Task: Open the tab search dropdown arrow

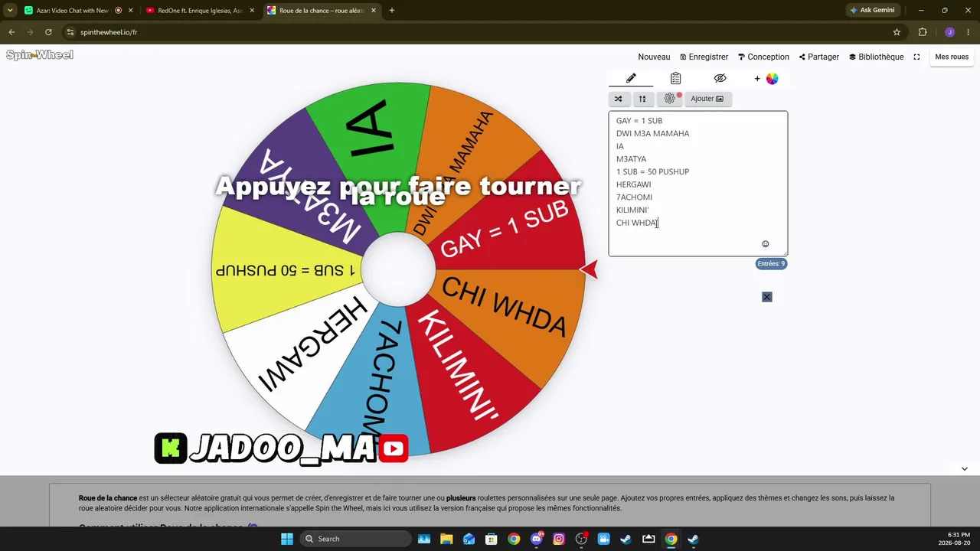Action: [x=10, y=11]
